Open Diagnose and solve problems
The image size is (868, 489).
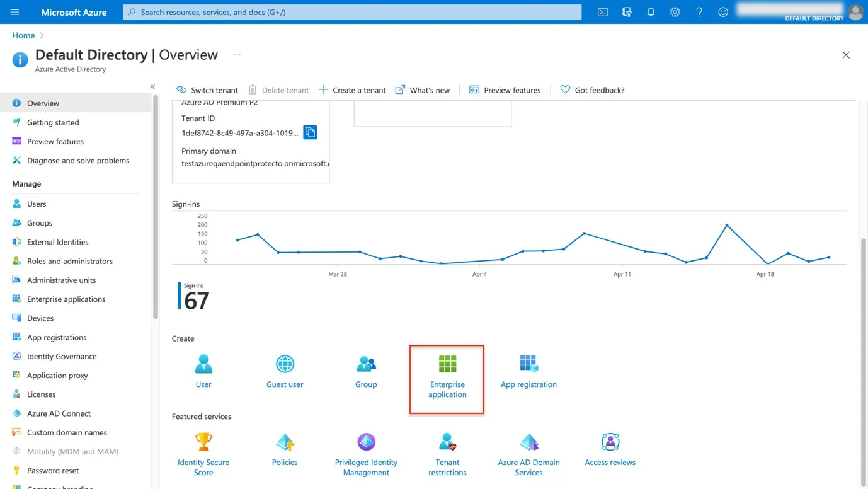(76, 160)
